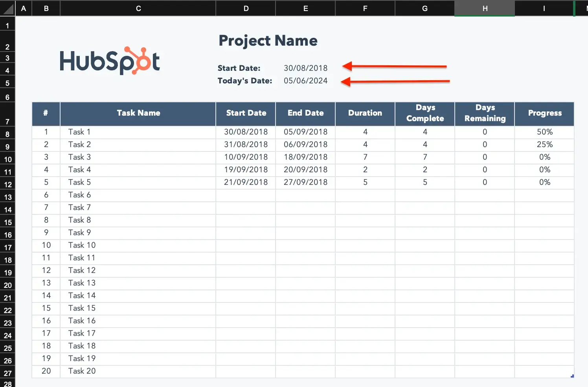Select the Task 5 duration cell
Viewport: 588px width, 387px height.
point(365,182)
